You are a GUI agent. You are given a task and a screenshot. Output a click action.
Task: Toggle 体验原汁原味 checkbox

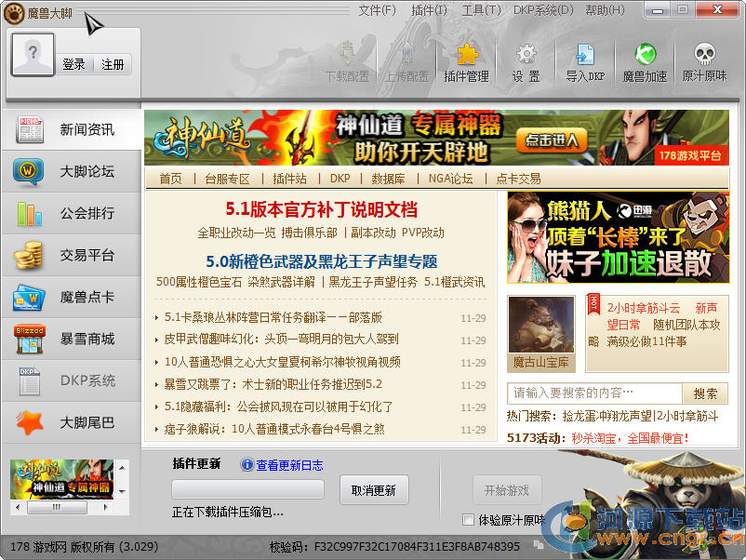468,520
